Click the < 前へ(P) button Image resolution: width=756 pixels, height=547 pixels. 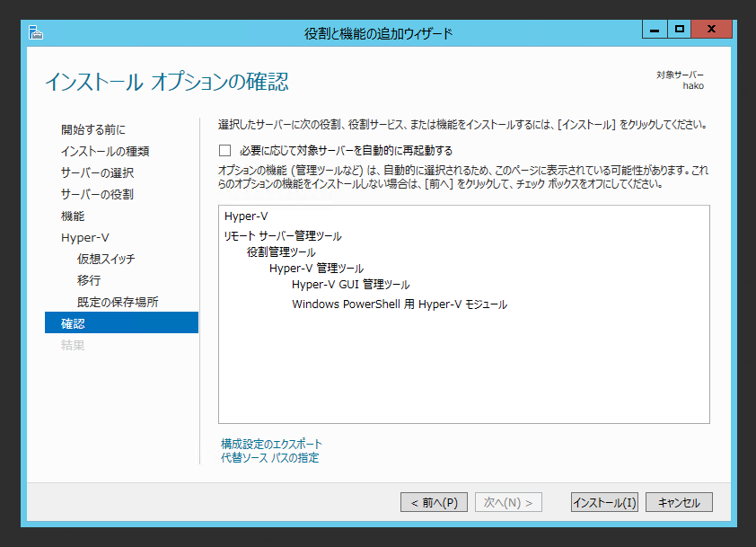pos(434,502)
